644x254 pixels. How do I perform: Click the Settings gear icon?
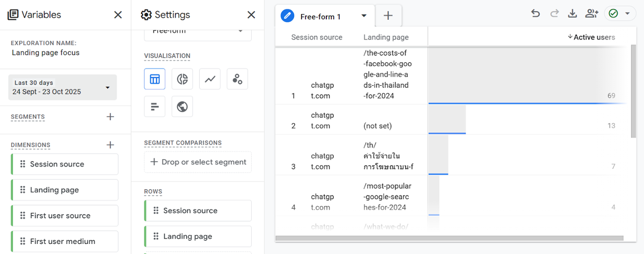pos(146,15)
